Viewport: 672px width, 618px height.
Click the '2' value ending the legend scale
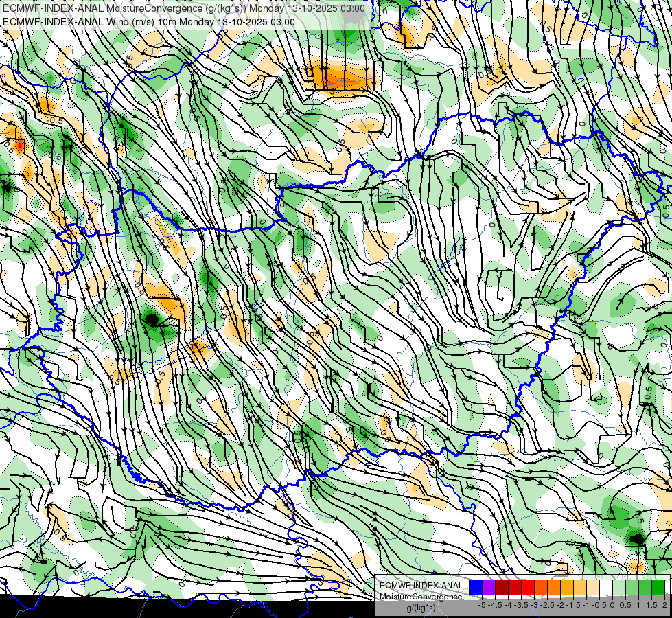click(664, 605)
